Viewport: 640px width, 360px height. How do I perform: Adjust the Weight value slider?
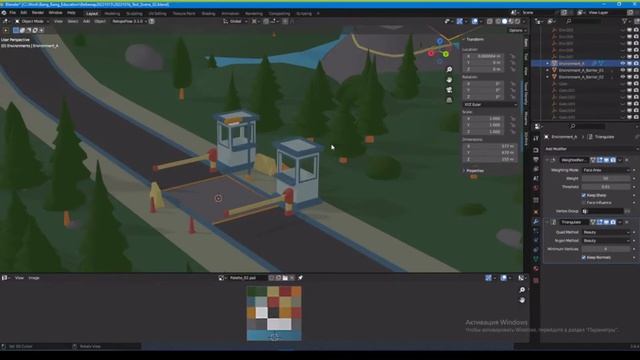[606, 178]
